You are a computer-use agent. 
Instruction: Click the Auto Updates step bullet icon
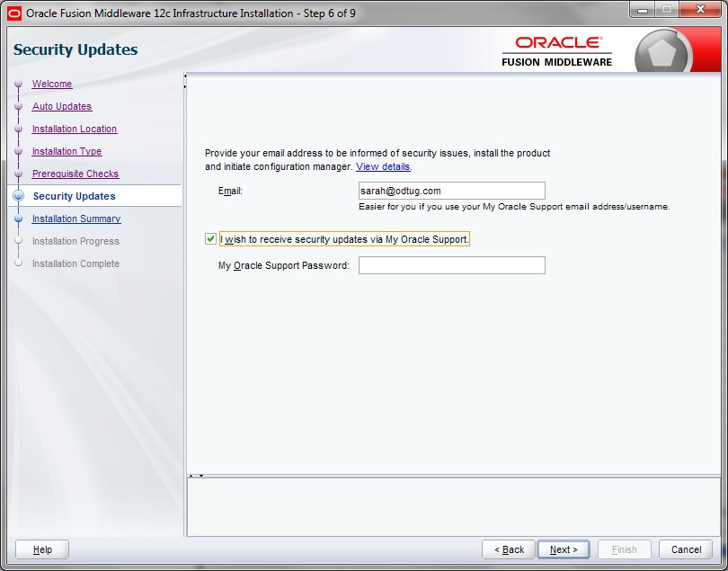(x=18, y=107)
